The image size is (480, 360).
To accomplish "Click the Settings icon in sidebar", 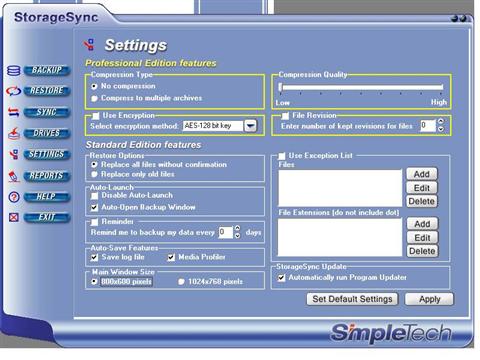I will coord(14,154).
